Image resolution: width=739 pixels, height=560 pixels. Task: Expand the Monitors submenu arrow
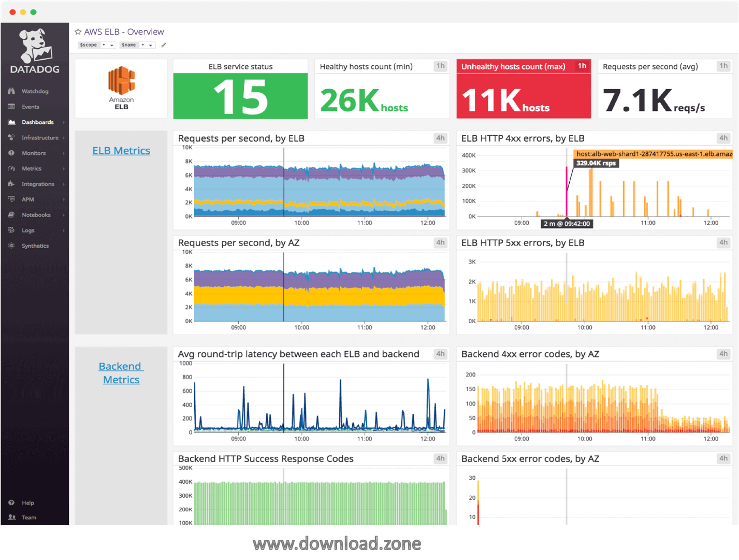64,153
